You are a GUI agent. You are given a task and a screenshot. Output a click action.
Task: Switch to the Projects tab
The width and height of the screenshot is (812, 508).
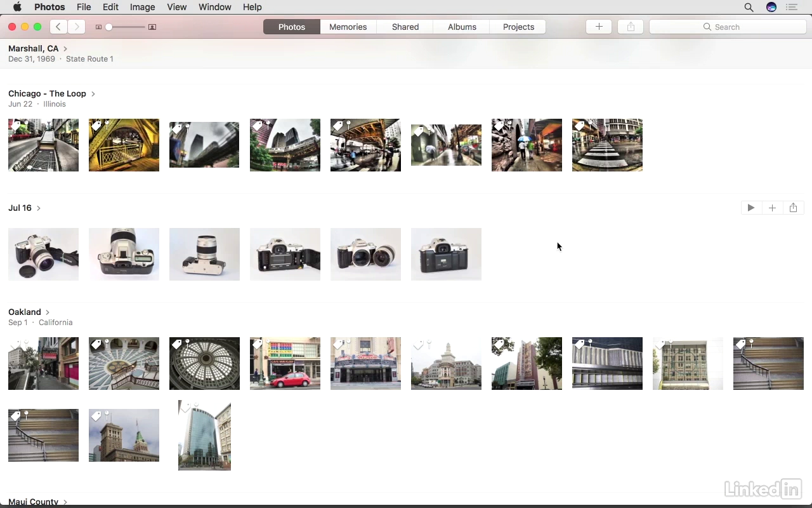coord(518,27)
